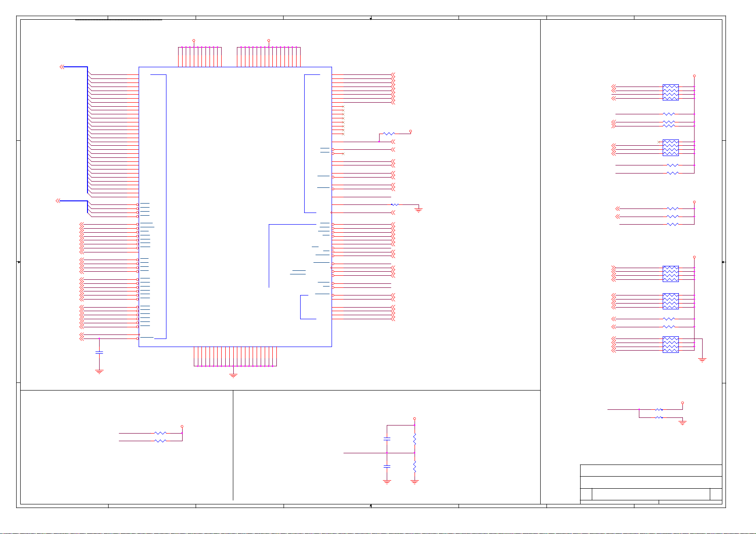This screenshot has width=756, height=534.
Task: Select the ground symbol under the IC's bottom pin row
Action: pos(233,375)
